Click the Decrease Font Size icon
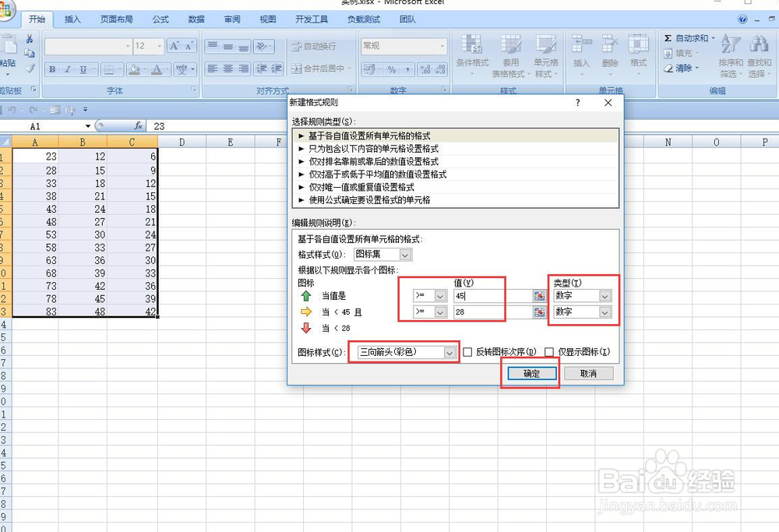The height and width of the screenshot is (532, 779). pyautogui.click(x=189, y=46)
